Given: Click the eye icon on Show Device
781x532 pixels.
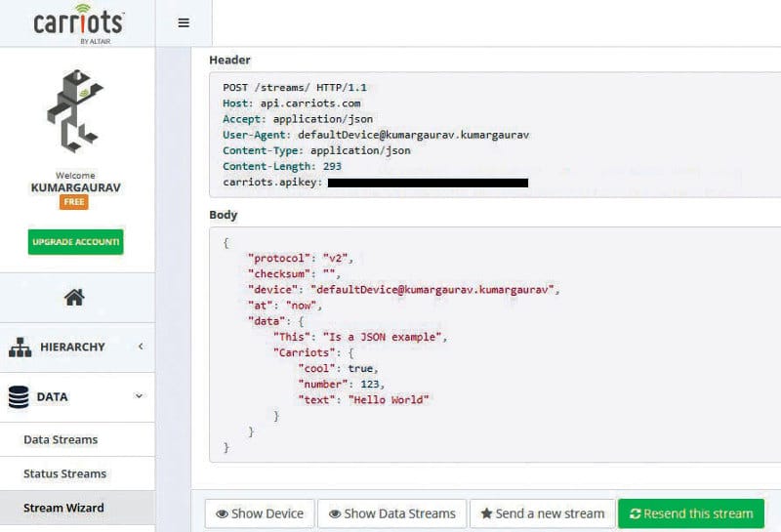Looking at the screenshot, I should coord(222,513).
